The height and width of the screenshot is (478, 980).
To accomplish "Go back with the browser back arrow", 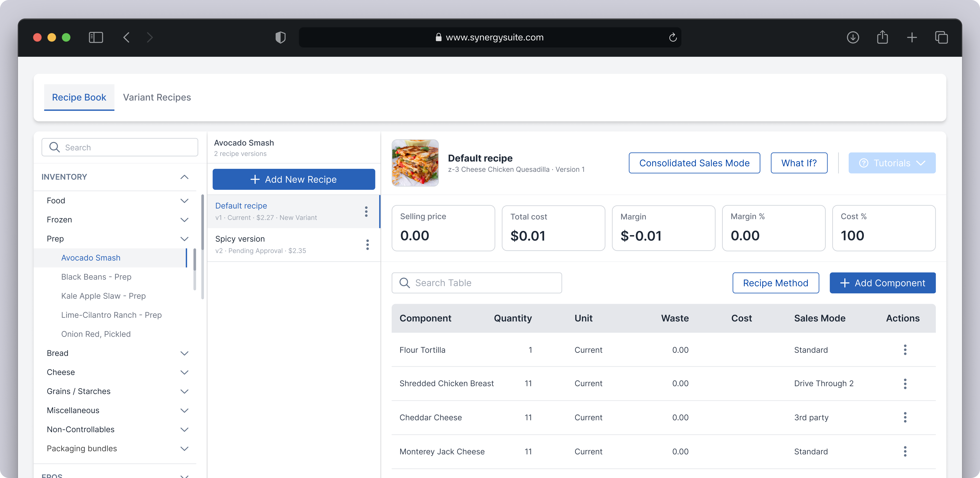I will (127, 37).
